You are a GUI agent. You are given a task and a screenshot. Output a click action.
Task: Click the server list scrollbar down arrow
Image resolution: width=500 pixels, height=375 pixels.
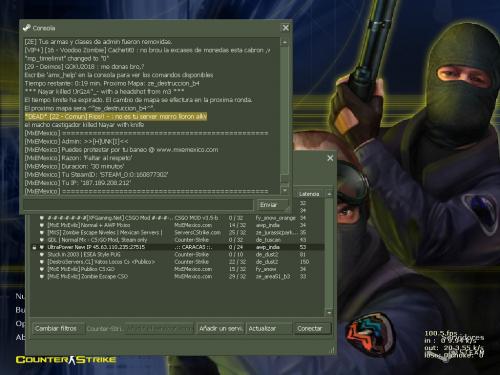click(329, 313)
